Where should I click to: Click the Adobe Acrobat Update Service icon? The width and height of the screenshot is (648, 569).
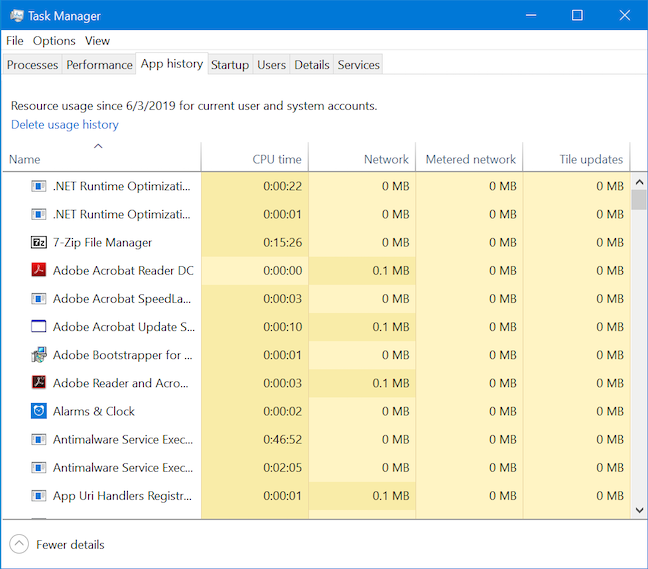[x=38, y=326]
